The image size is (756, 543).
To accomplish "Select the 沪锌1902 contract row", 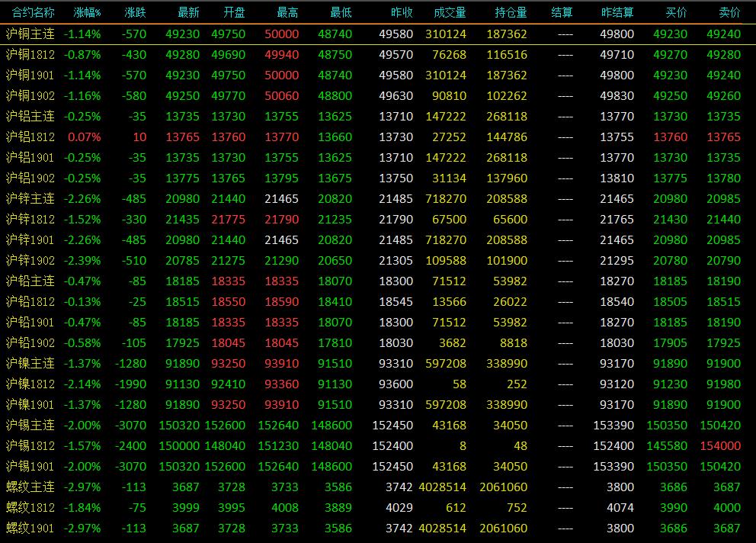I will (378, 261).
